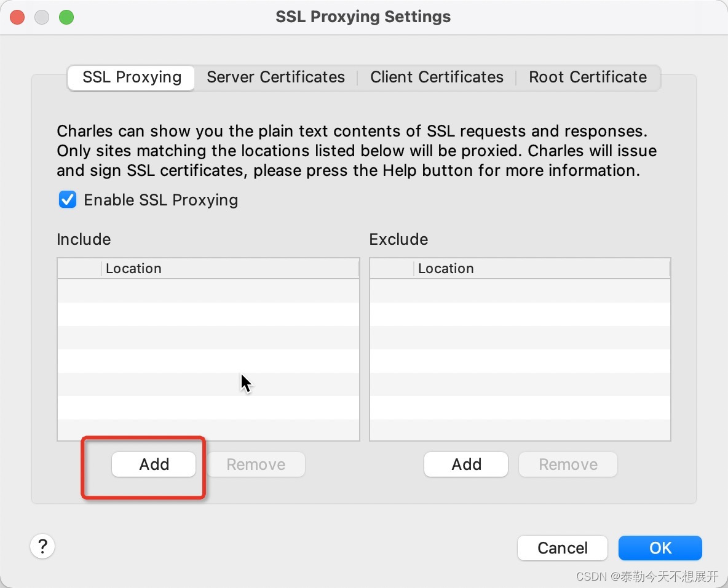Click the Location header in Exclude table
The width and height of the screenshot is (728, 588).
(x=541, y=268)
